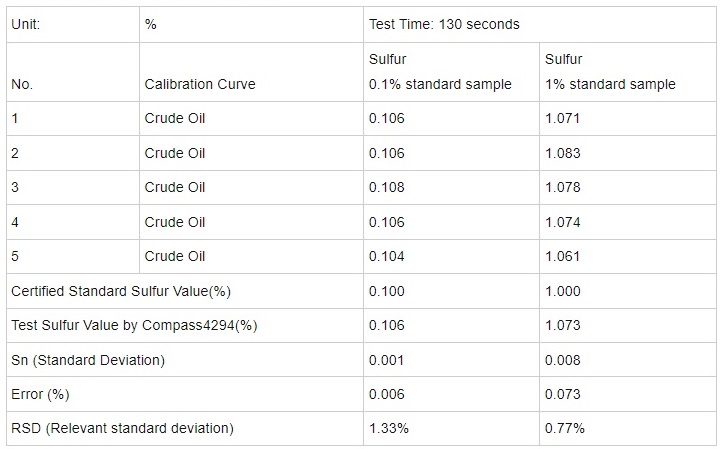Click the 0.008 standard deviation value
The image size is (723, 449).
tap(563, 359)
